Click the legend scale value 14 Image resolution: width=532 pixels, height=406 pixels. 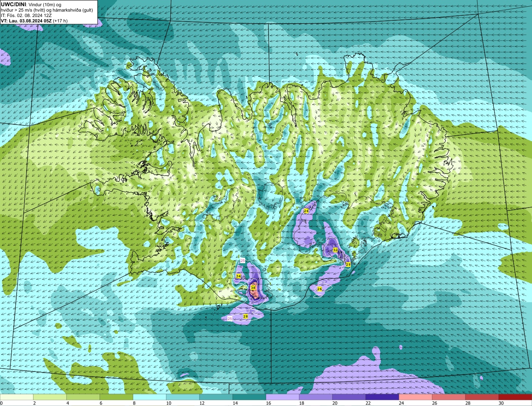[x=235, y=403]
